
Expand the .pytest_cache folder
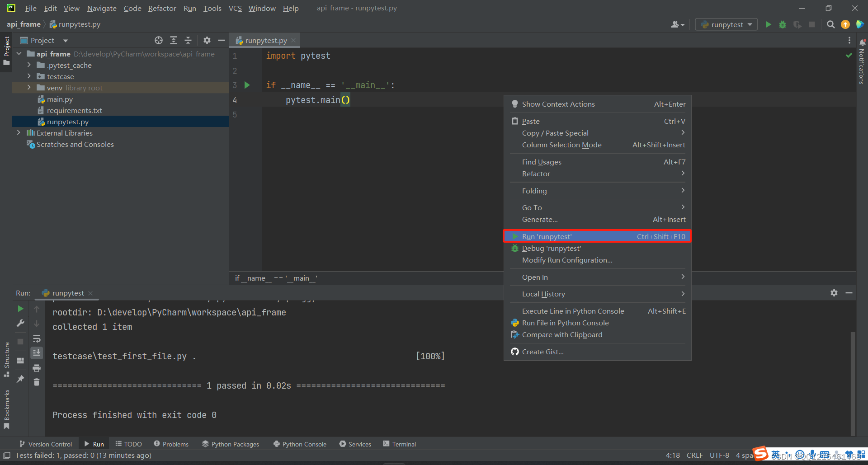coord(29,65)
